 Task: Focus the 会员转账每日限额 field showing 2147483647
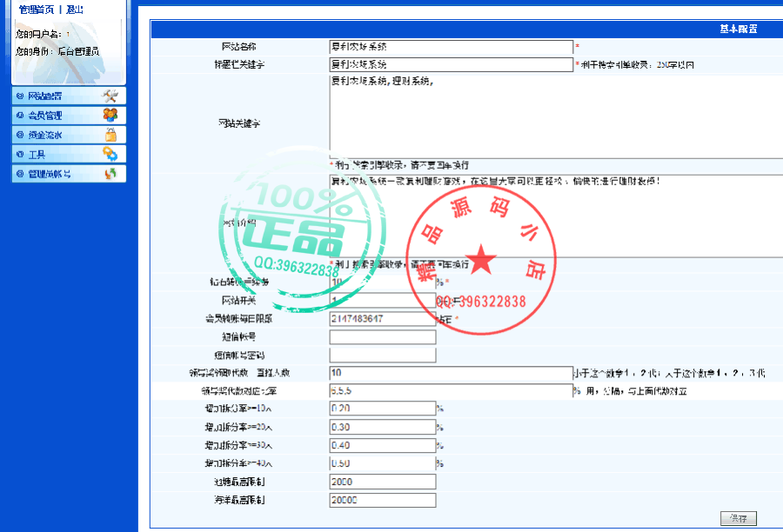[383, 319]
